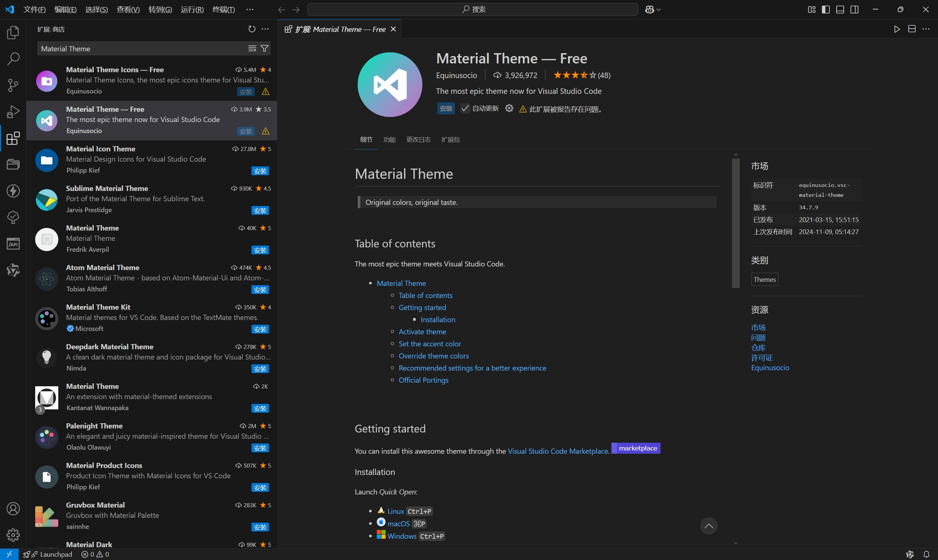Open Source Control in the activity bar
Screen dimensions: 938x560
(x=13, y=85)
